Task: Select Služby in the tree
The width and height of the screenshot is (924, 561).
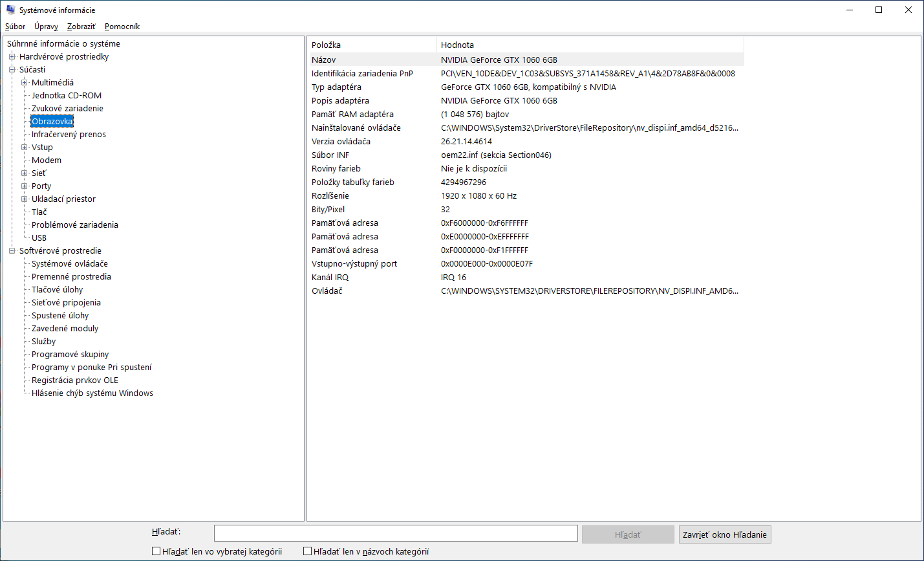Action: [43, 341]
